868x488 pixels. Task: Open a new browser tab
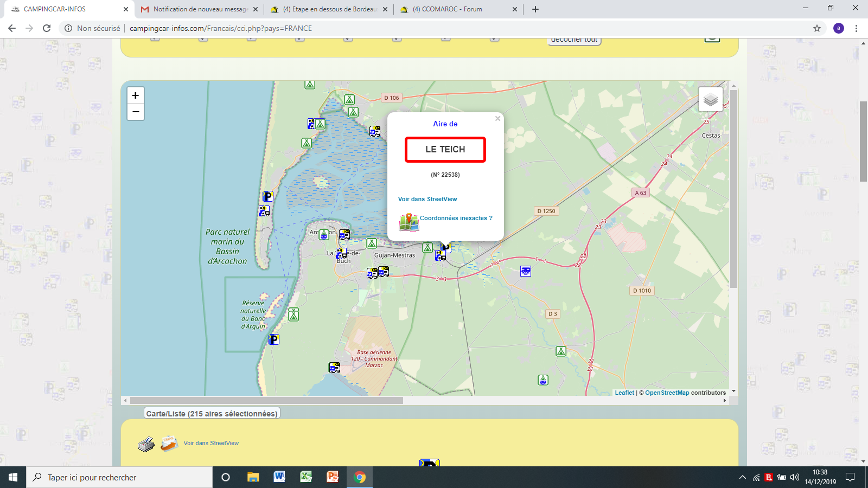tap(535, 9)
